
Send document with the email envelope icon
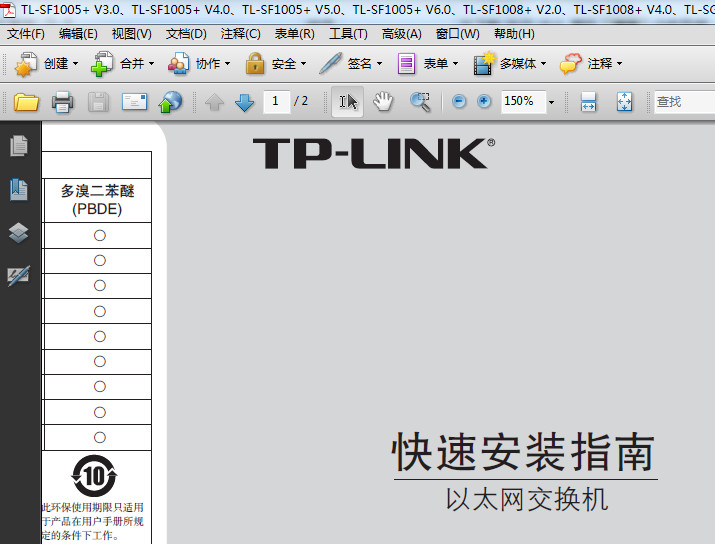(x=135, y=102)
